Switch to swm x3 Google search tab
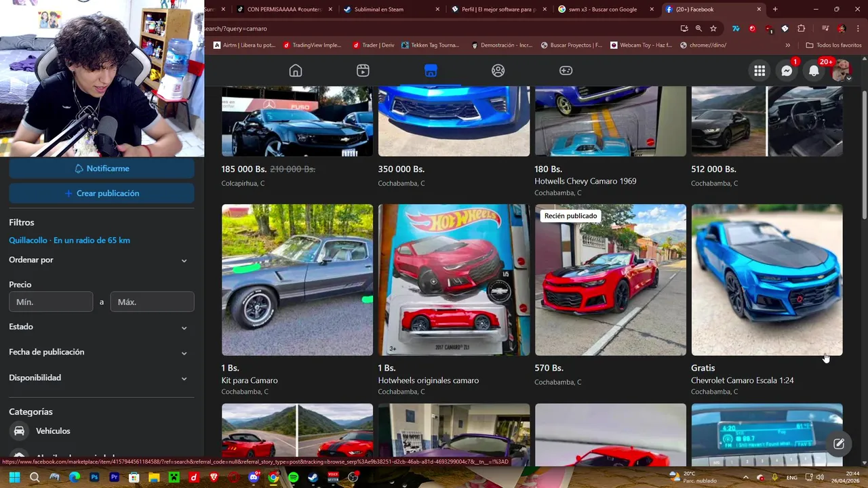868x488 pixels. (606, 9)
